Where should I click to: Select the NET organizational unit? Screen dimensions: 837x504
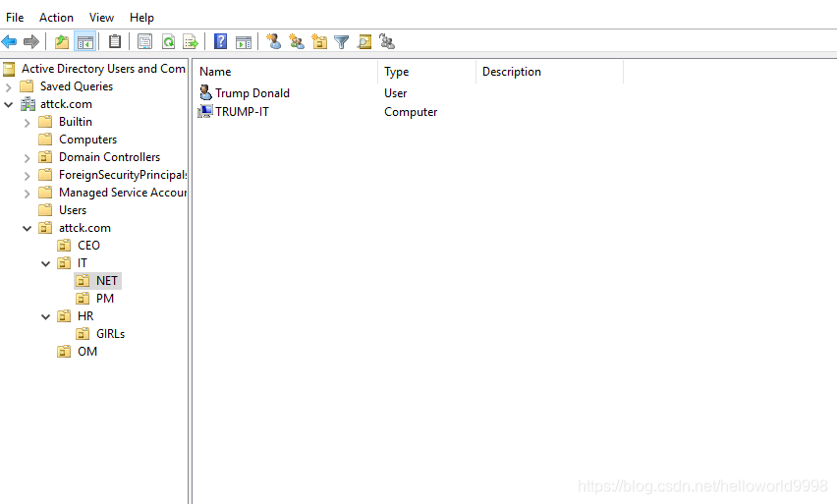tap(107, 280)
